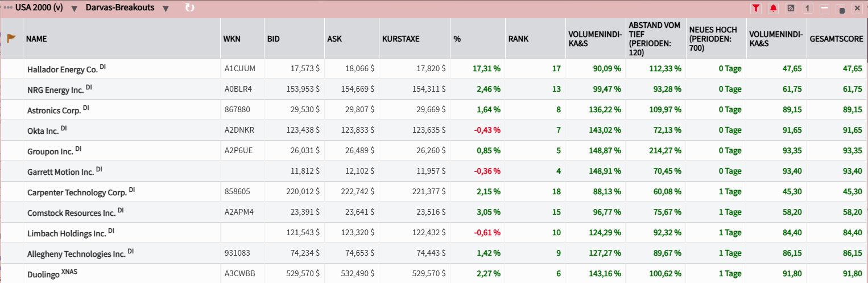868x283 pixels.
Task: Open dropdown arrow next to USA 2000 (v)
Action: tap(74, 9)
